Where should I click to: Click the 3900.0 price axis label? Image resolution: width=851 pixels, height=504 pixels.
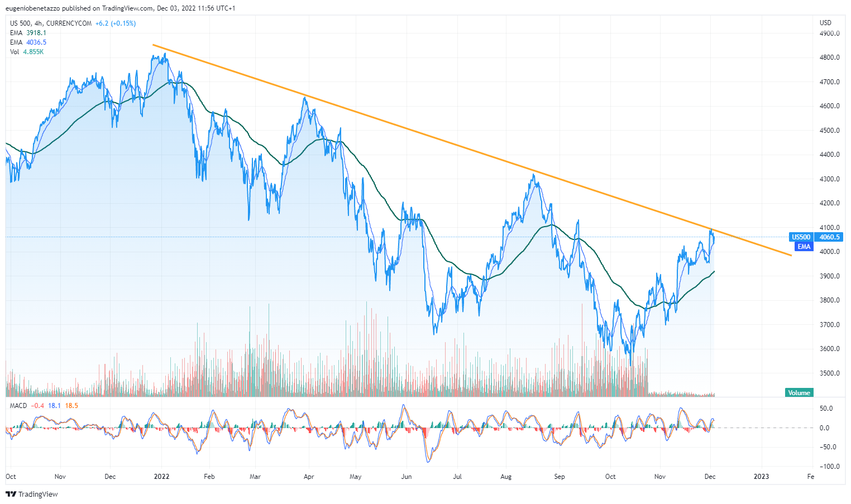click(830, 276)
